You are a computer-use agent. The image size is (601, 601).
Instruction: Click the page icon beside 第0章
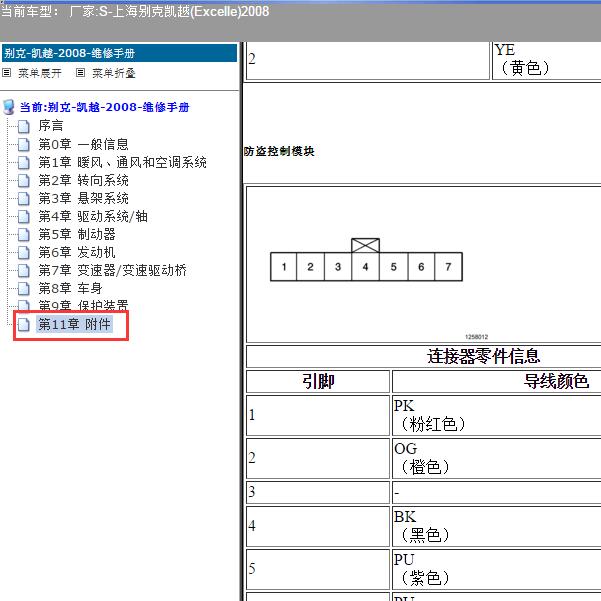[24, 145]
